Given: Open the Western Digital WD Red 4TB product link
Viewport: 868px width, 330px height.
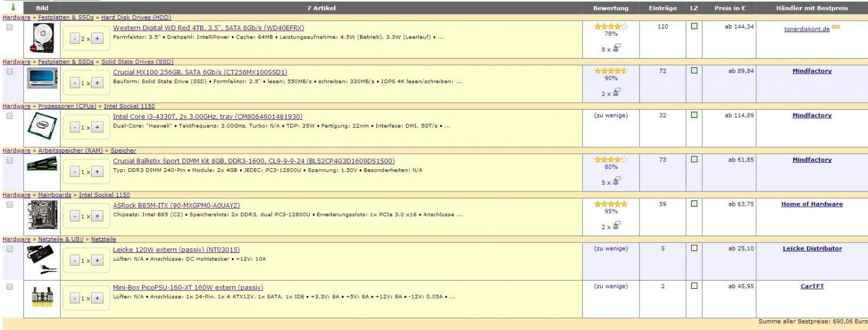Looking at the screenshot, I should click(208, 28).
